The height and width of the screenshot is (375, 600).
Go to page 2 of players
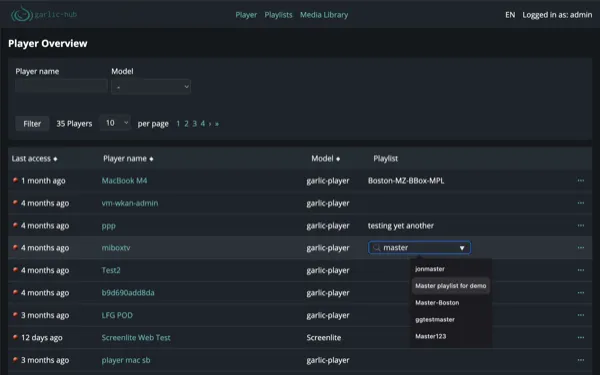pyautogui.click(x=186, y=124)
